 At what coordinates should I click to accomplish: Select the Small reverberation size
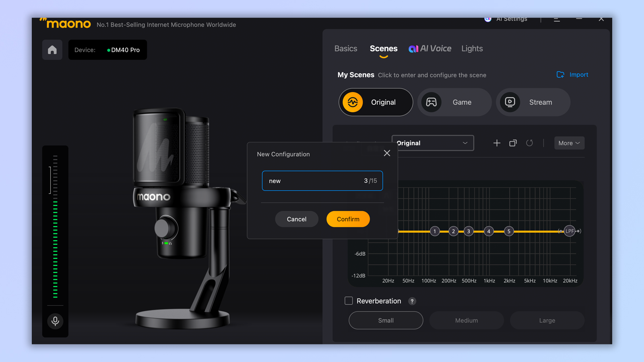pyautogui.click(x=385, y=320)
